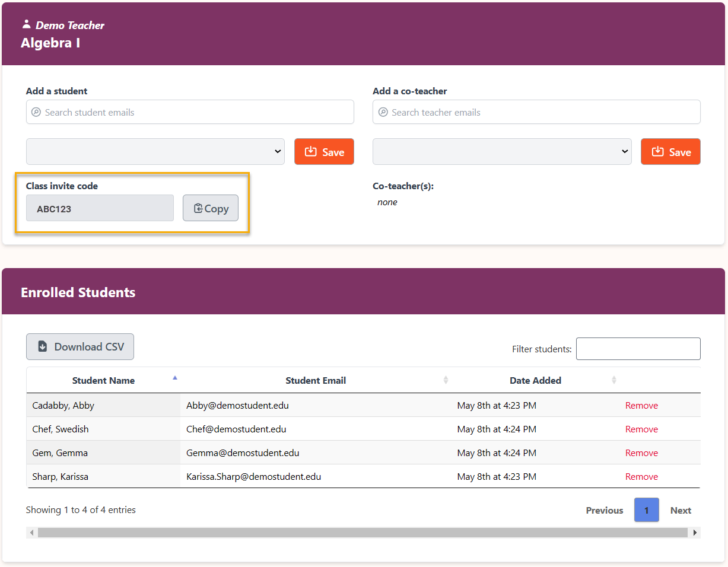The height and width of the screenshot is (567, 728).
Task: Go to the Next page of entries
Action: [681, 510]
